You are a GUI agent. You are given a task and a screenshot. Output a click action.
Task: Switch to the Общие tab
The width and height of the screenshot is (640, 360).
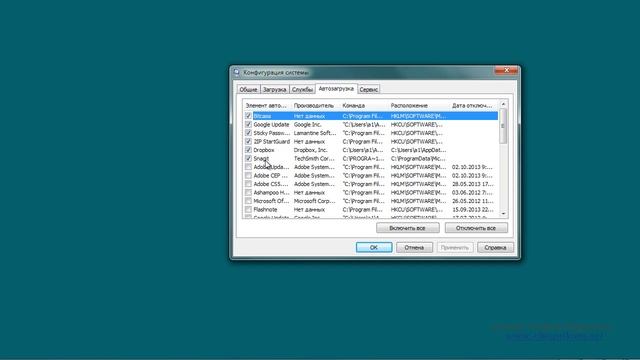tap(248, 89)
